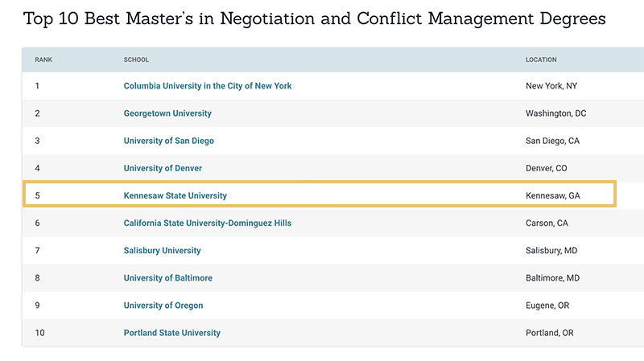Click the Georgetown University link

(167, 113)
